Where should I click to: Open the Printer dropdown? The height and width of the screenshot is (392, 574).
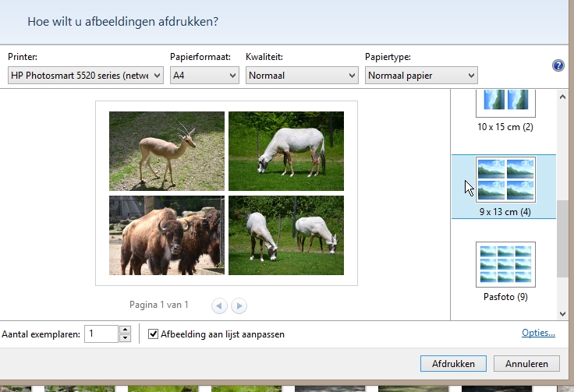[86, 76]
